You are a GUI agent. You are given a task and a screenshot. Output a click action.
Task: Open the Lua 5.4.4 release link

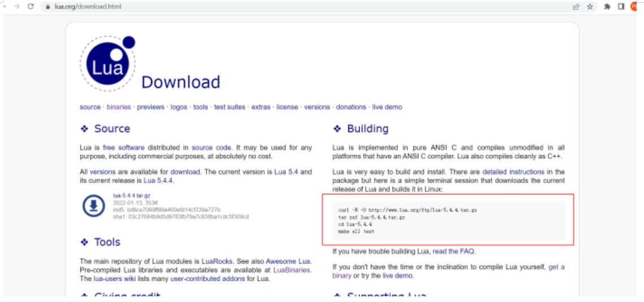coord(158,181)
